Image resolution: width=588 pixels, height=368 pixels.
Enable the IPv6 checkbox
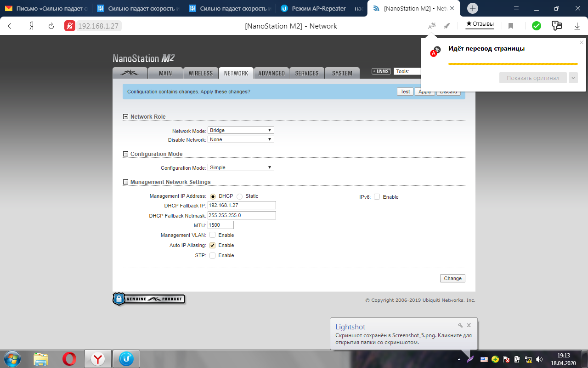pyautogui.click(x=377, y=197)
